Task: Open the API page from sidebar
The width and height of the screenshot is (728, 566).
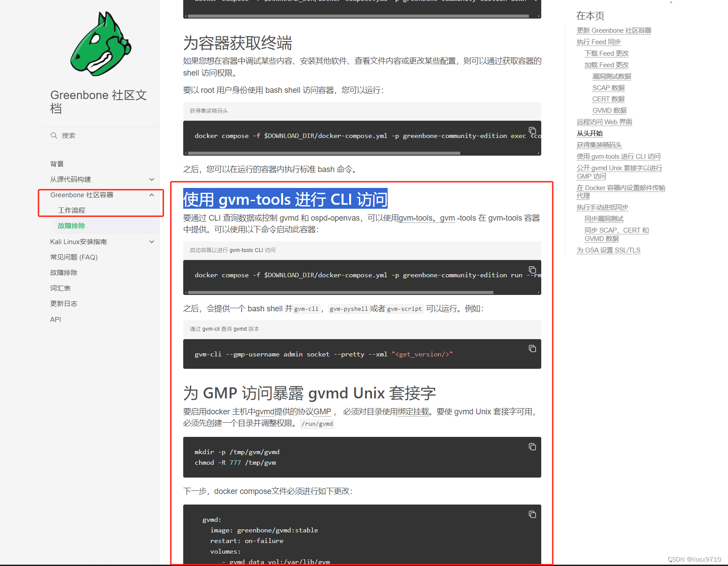Action: click(55, 319)
